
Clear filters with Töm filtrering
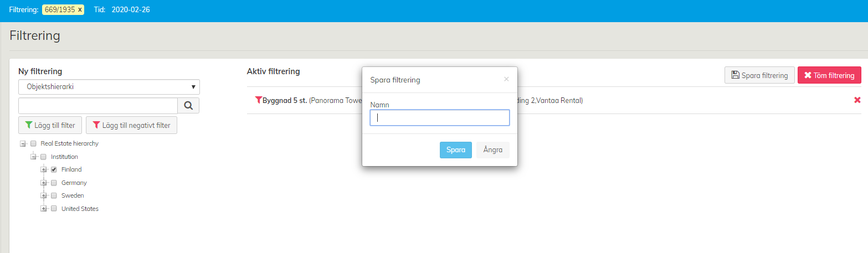click(829, 75)
